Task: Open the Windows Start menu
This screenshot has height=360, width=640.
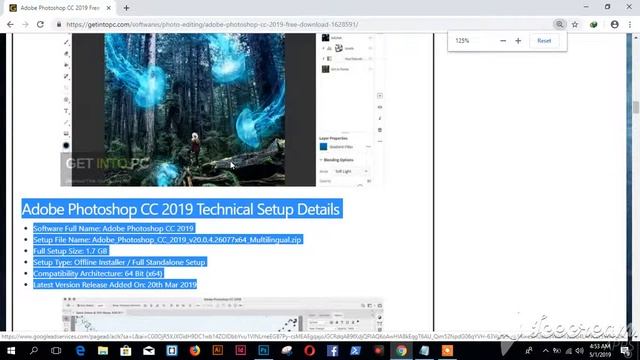Action: point(11,351)
